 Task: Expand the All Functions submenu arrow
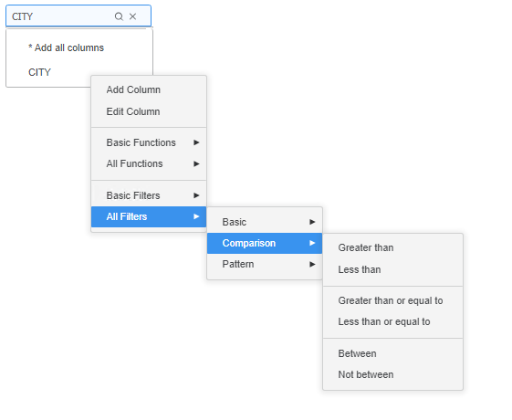click(196, 163)
